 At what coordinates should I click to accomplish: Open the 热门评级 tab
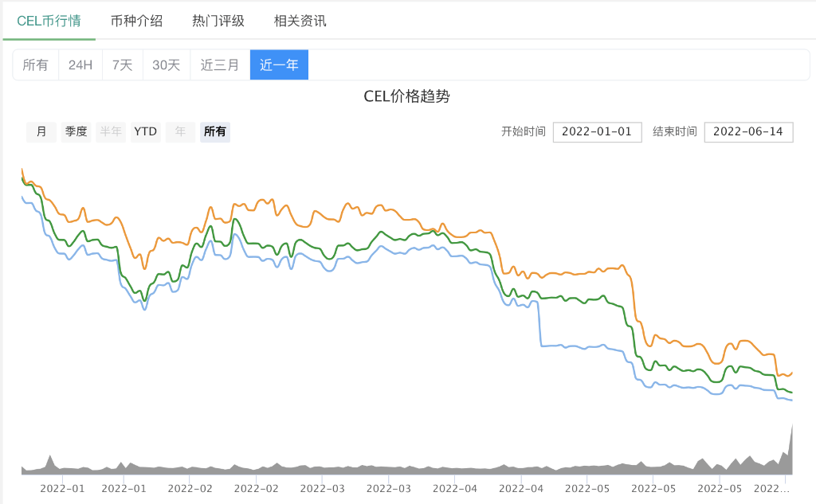[219, 21]
